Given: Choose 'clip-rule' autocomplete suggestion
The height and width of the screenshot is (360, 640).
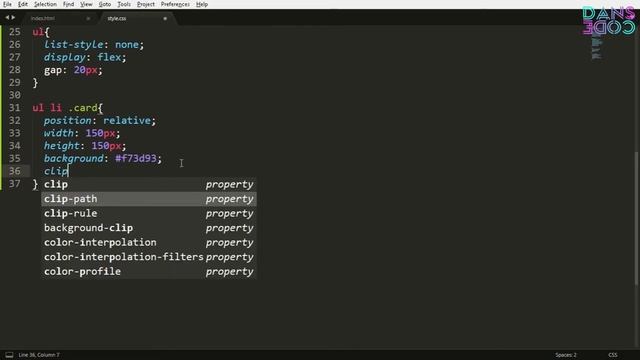Looking at the screenshot, I should click(149, 213).
